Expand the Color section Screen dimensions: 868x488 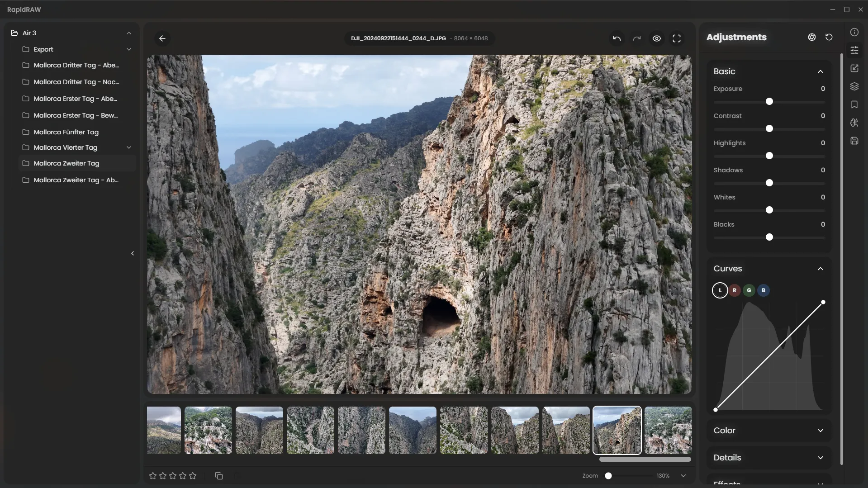[820, 431]
